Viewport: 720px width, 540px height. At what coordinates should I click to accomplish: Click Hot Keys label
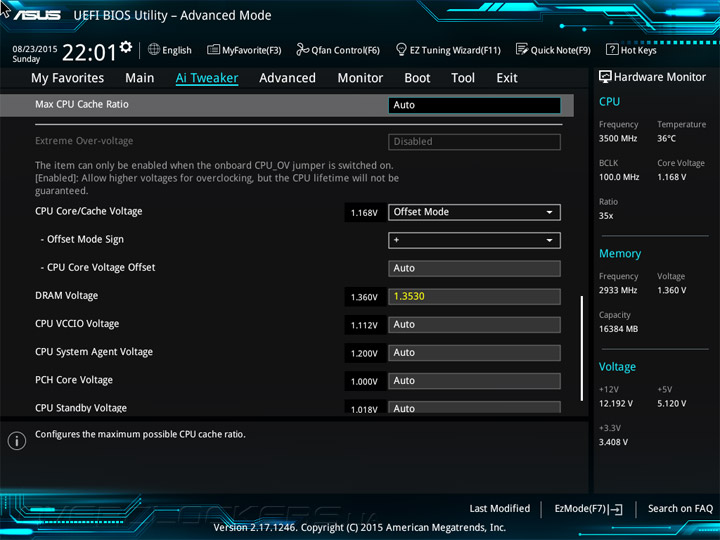pyautogui.click(x=638, y=50)
